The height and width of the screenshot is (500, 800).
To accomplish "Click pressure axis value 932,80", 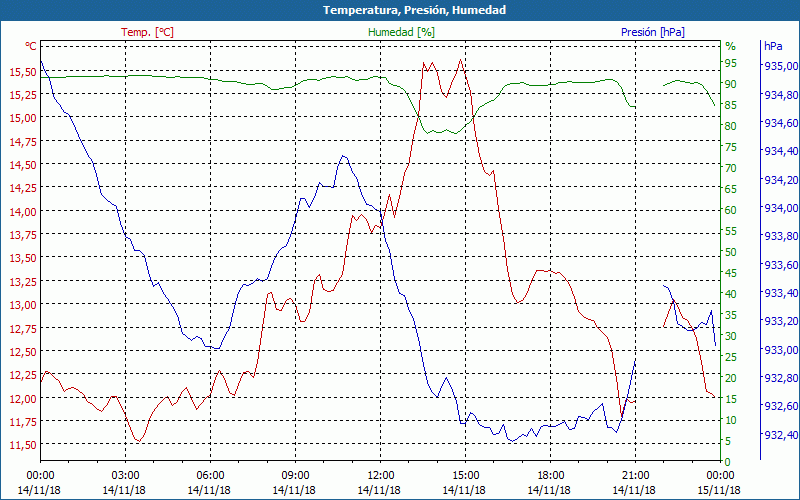I will [780, 378].
